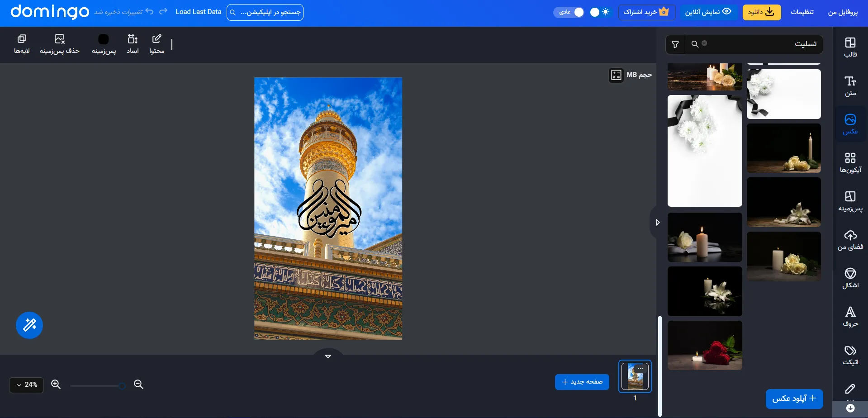Screen dimensions: 868x418
Task: Open the قالب templates panel
Action: (850, 47)
